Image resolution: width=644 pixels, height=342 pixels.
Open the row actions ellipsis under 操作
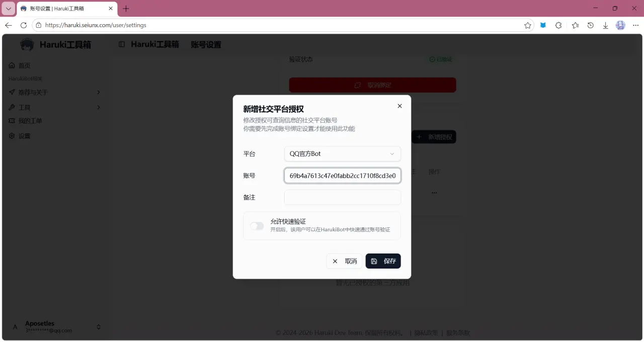point(434,193)
